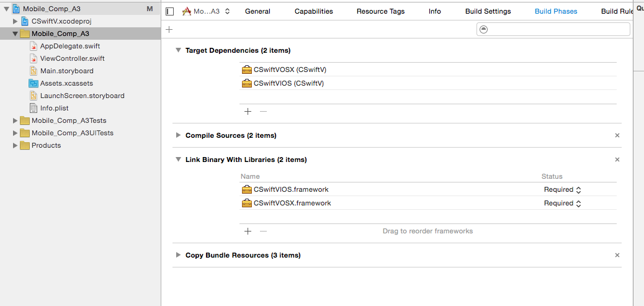
Task: Click the build phases filter search field
Action: [553, 29]
